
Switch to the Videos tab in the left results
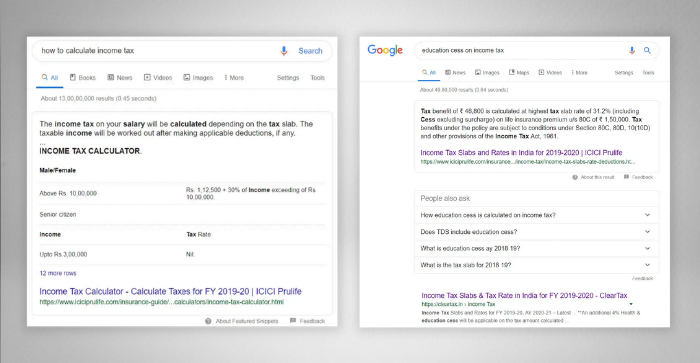pyautogui.click(x=158, y=78)
